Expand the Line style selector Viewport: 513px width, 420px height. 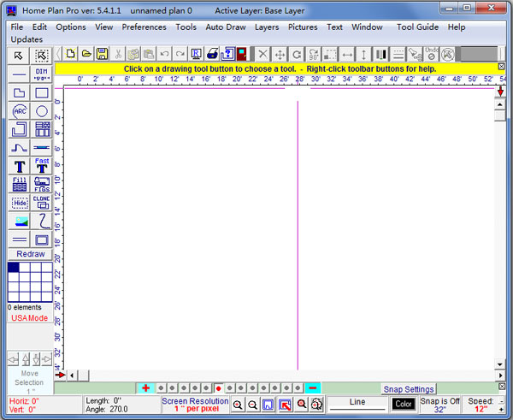click(x=357, y=405)
